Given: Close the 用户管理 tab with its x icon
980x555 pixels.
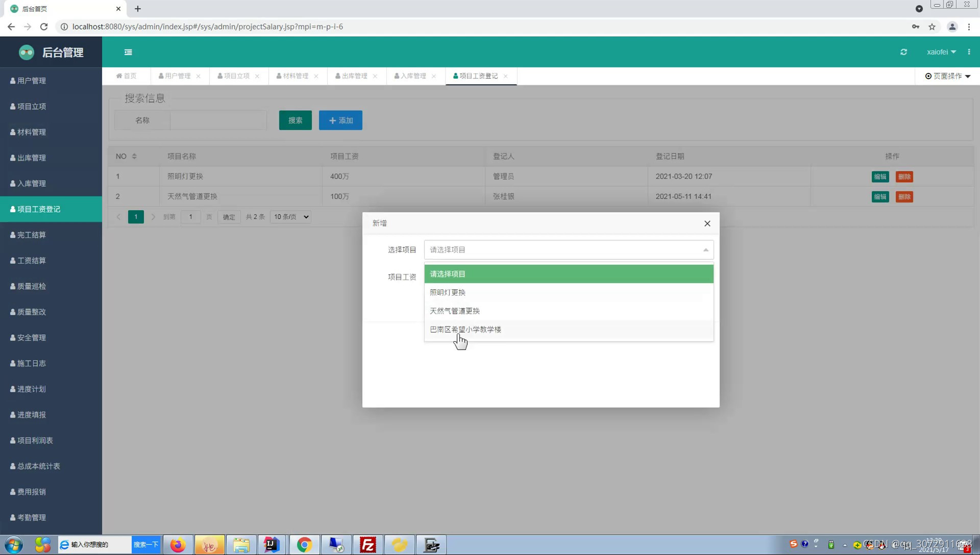Looking at the screenshot, I should tap(199, 76).
